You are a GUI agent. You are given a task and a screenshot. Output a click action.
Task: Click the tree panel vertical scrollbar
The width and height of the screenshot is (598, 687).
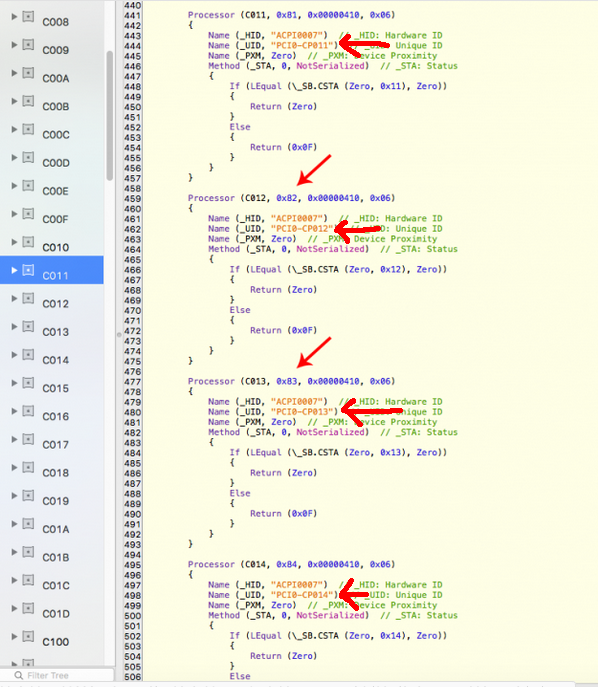pyautogui.click(x=110, y=116)
